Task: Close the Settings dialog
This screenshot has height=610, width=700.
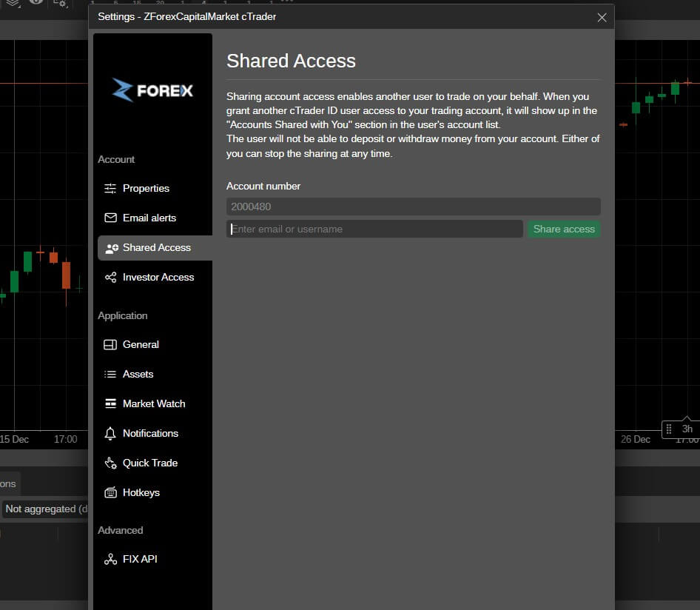Action: tap(602, 17)
